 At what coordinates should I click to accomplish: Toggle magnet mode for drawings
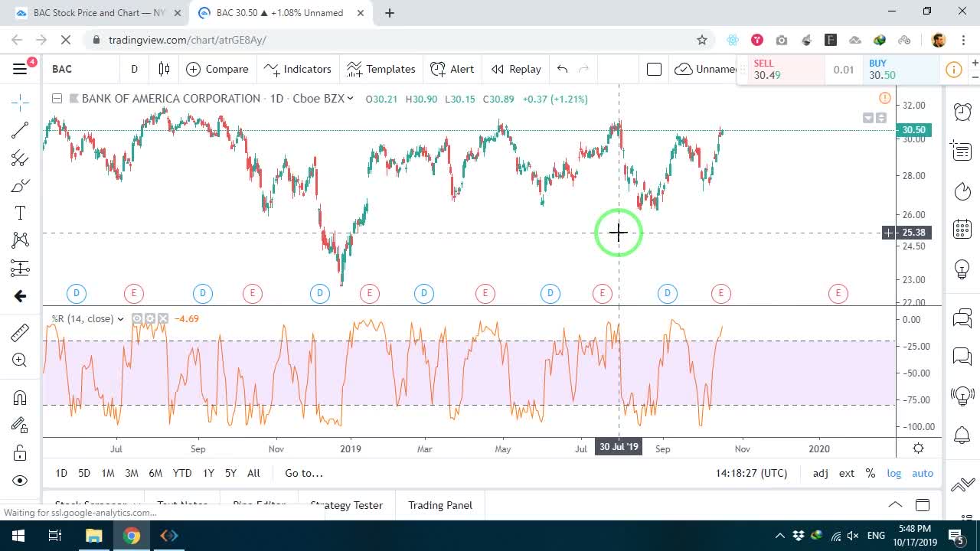[x=20, y=397]
